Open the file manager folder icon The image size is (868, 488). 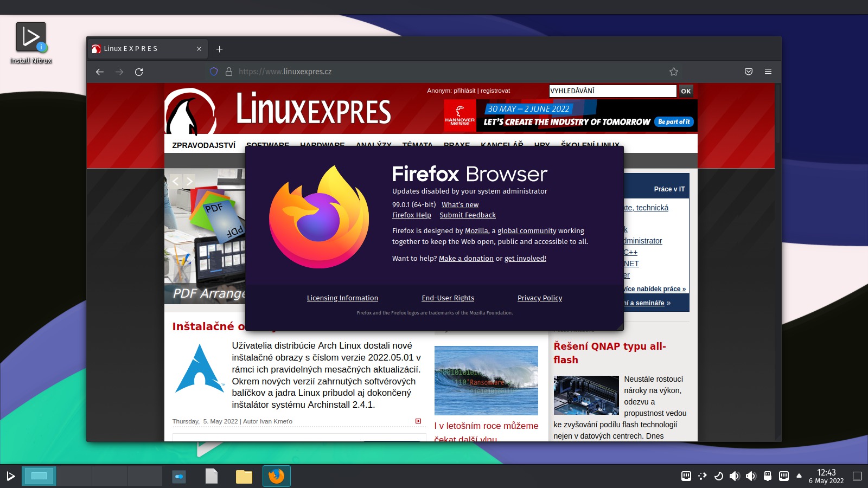[244, 476]
